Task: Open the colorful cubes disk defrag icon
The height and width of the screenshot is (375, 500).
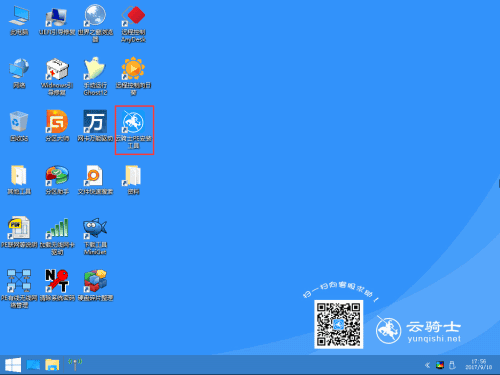Action: click(95, 285)
